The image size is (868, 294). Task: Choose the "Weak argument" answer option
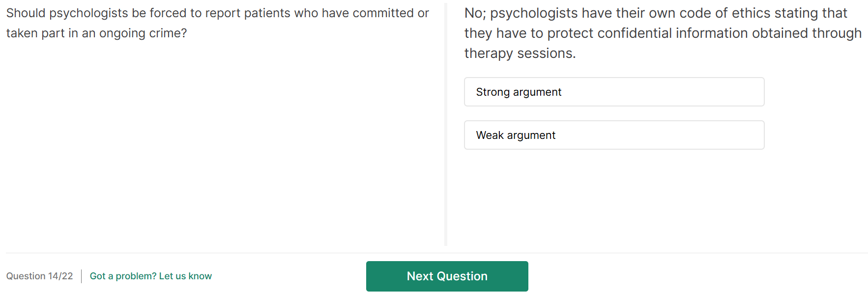[x=613, y=135]
